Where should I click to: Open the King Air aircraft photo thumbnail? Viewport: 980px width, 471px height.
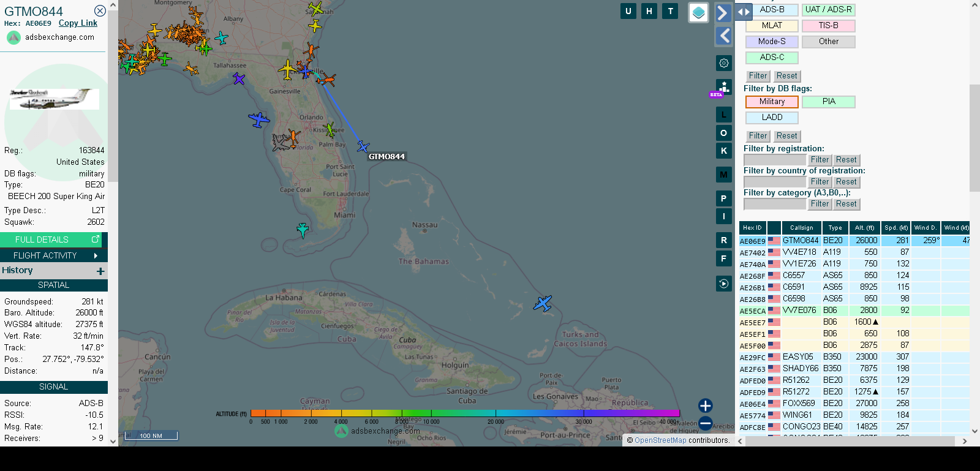pos(54,99)
